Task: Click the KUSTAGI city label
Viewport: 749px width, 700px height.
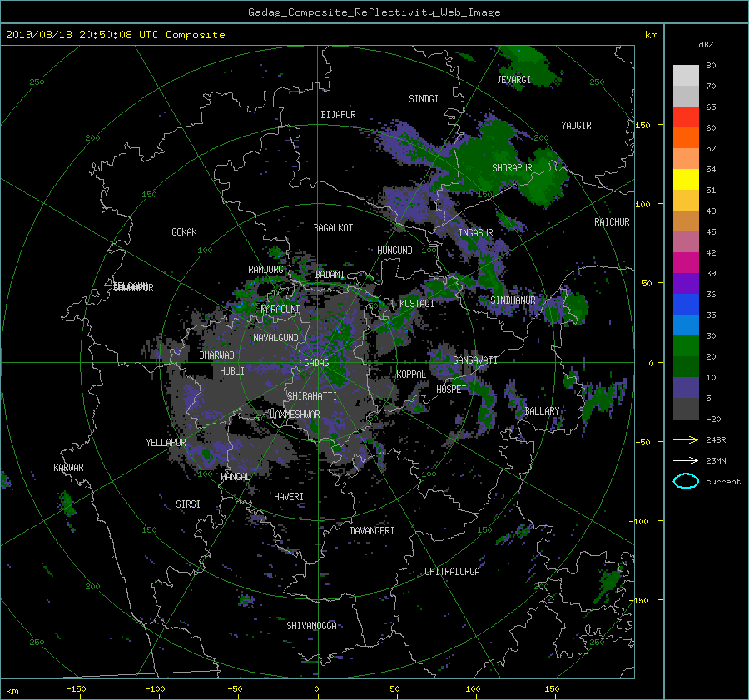Action: 417,304
